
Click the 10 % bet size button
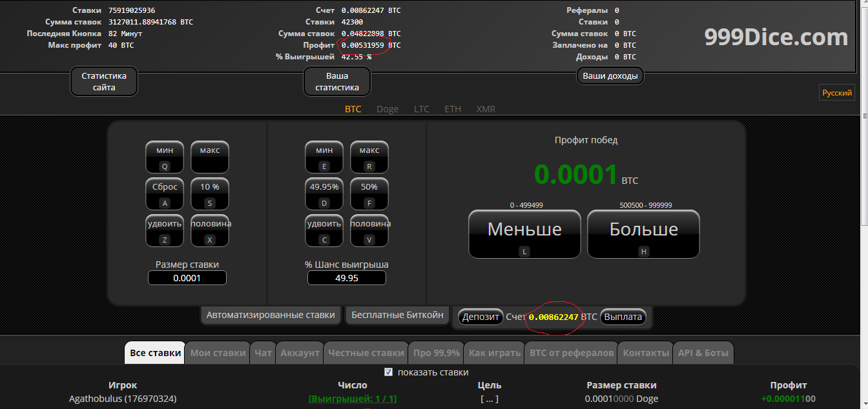coord(210,194)
